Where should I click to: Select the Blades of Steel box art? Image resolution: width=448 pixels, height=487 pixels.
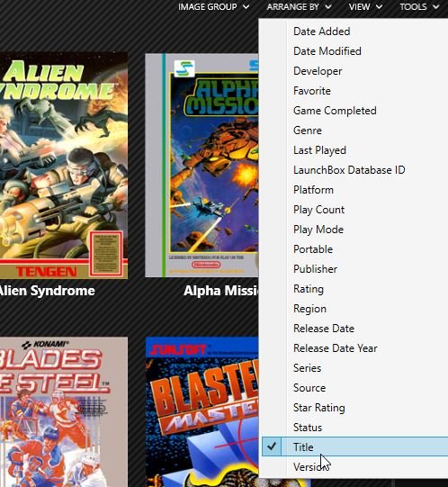(x=64, y=412)
